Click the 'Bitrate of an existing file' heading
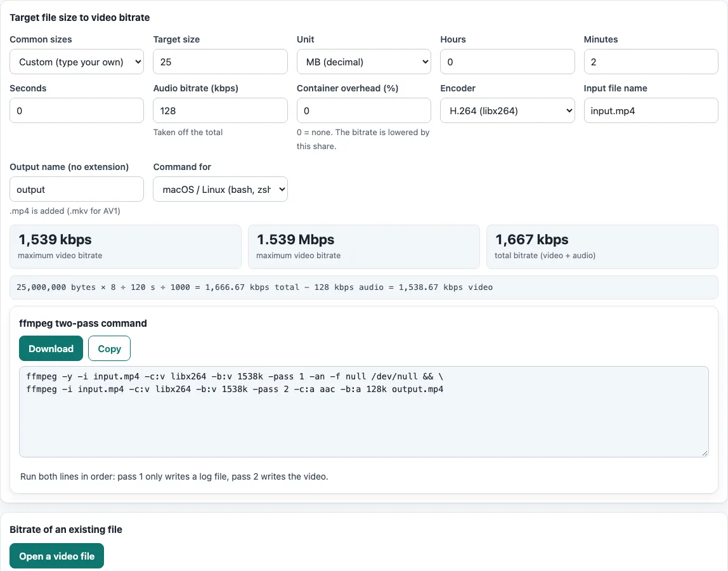The image size is (728, 571). coord(66,530)
